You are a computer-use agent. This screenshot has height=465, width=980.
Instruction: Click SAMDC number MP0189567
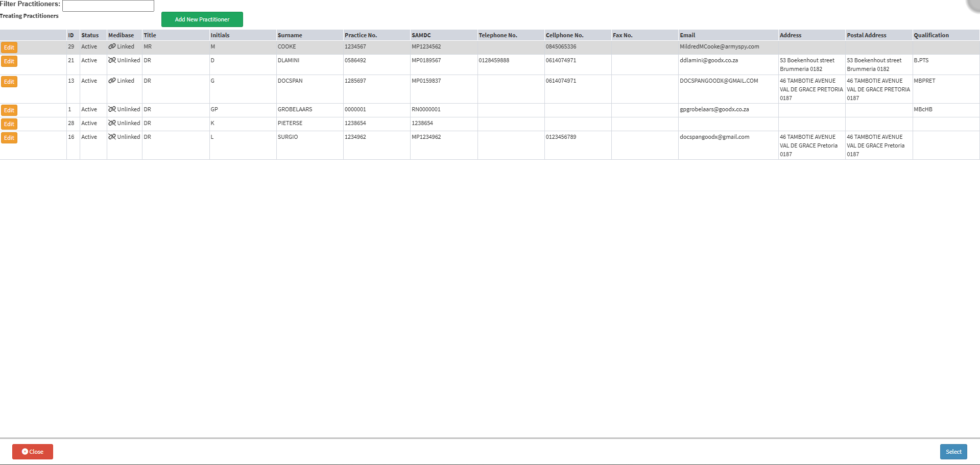coord(426,60)
